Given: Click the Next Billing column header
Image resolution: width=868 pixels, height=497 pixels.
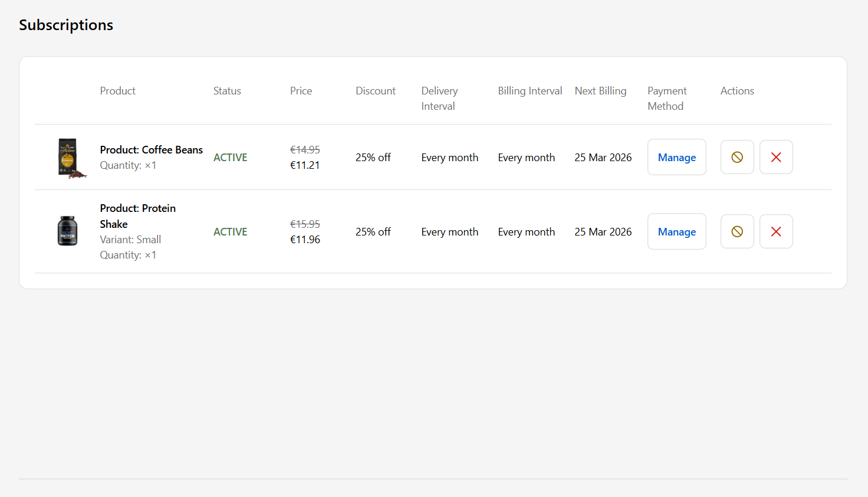Looking at the screenshot, I should point(600,91).
